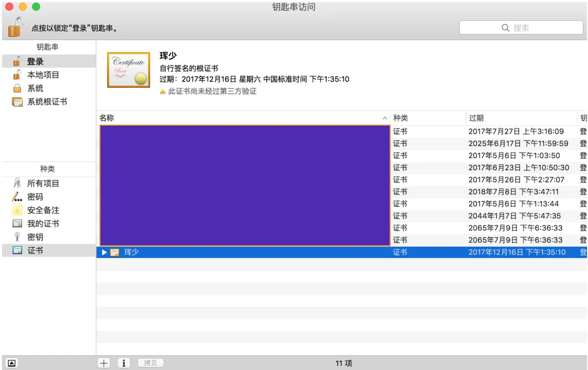Expand the 珲少 certificate row
588x370 pixels.
point(104,252)
